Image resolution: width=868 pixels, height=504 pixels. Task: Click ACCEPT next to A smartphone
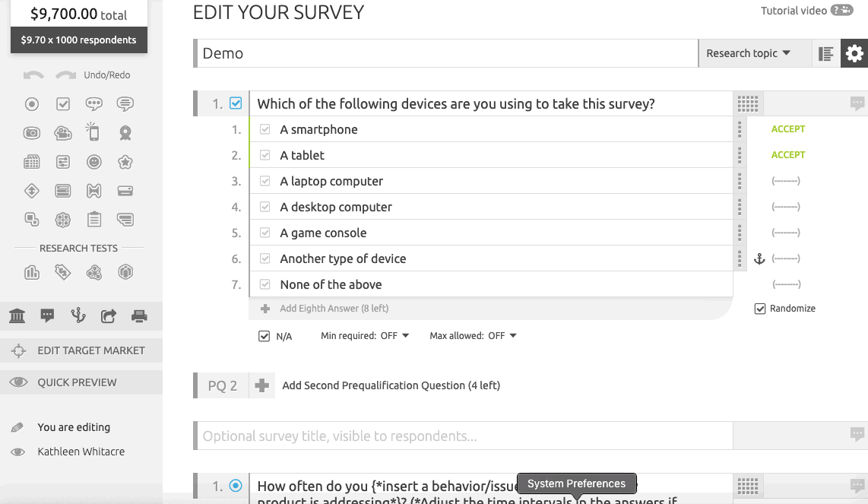(x=787, y=129)
